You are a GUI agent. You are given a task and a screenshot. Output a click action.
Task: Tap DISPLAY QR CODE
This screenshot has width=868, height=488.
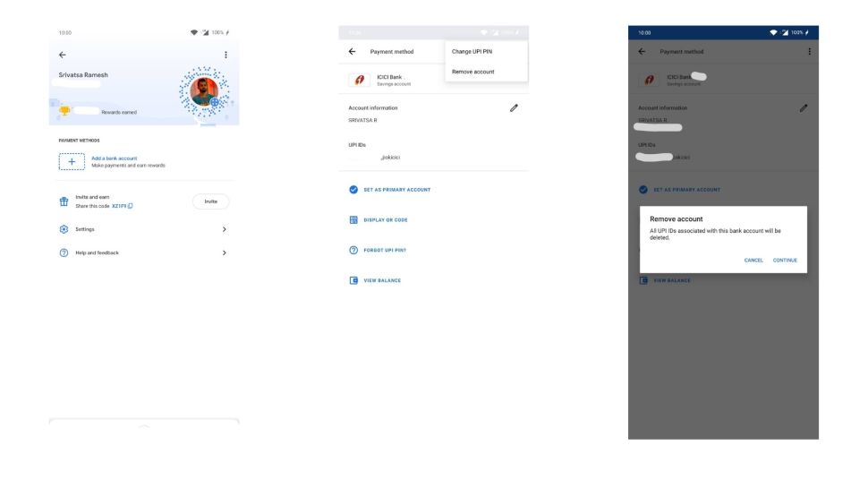point(386,220)
